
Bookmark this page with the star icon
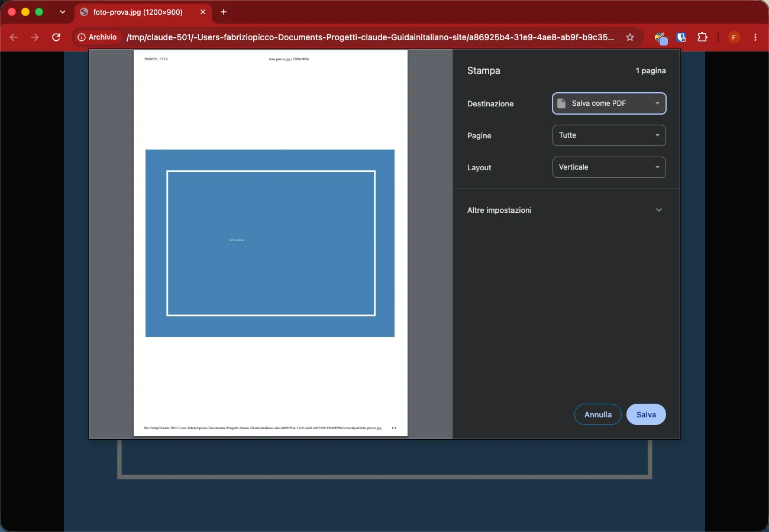630,37
